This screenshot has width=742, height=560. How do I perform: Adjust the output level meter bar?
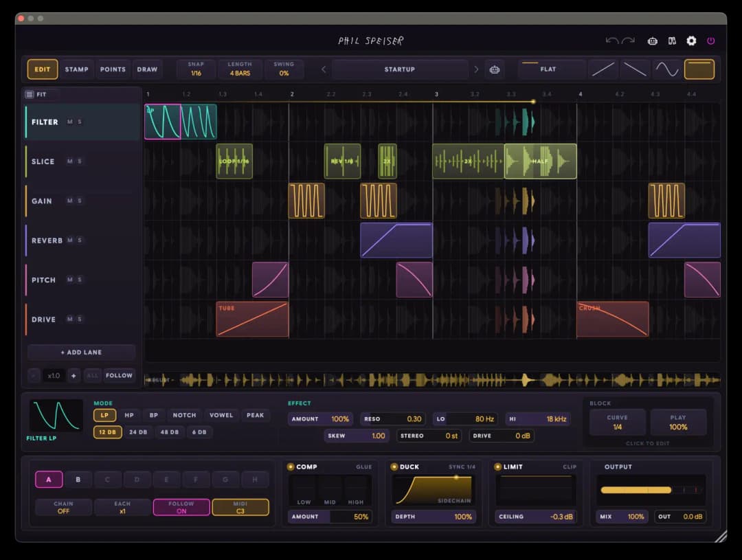tap(651, 490)
